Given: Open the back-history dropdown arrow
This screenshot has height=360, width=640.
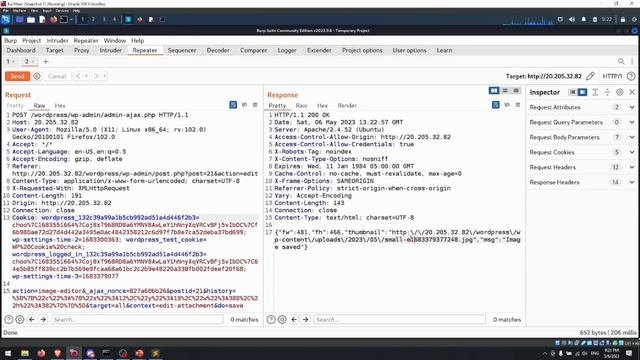Looking at the screenshot, I should pyautogui.click(x=86, y=76).
